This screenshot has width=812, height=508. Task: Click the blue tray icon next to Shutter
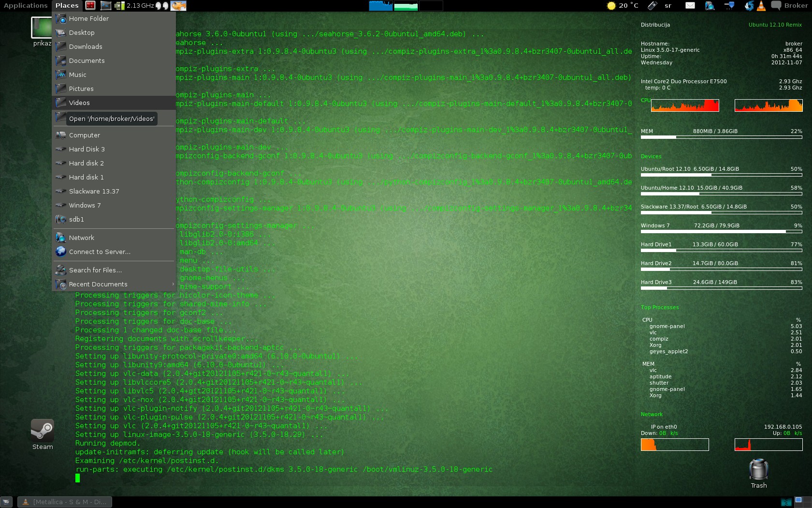pyautogui.click(x=729, y=5)
